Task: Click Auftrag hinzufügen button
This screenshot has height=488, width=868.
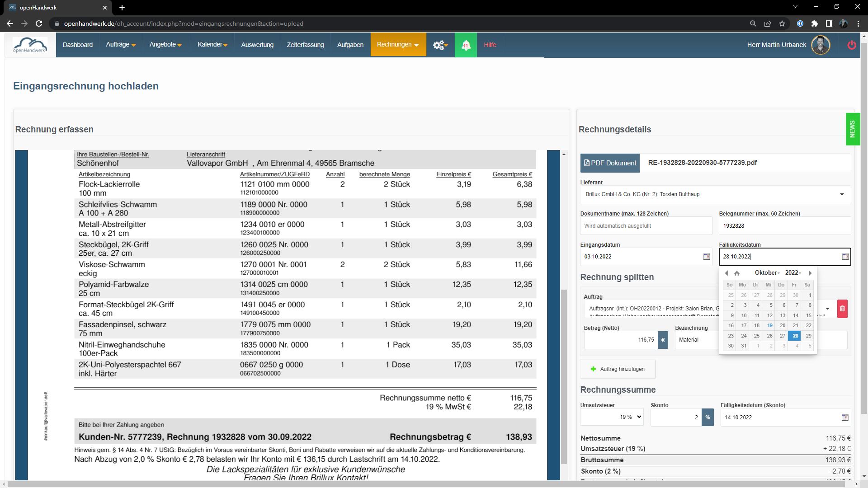Action: (618, 369)
